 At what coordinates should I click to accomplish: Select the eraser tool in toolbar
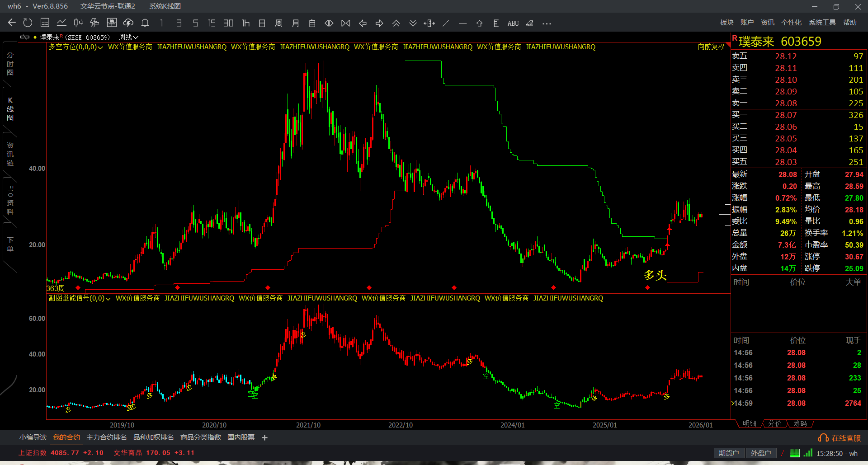[x=529, y=23]
